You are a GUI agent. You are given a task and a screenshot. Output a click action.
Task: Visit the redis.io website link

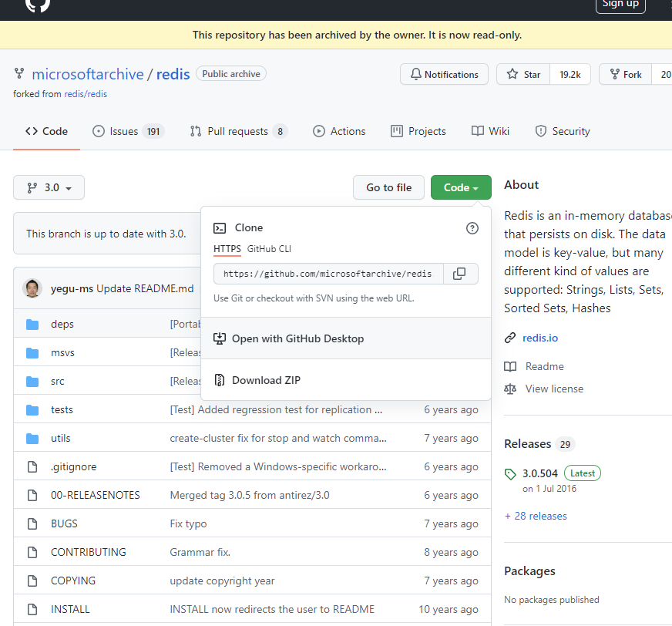[x=540, y=338]
